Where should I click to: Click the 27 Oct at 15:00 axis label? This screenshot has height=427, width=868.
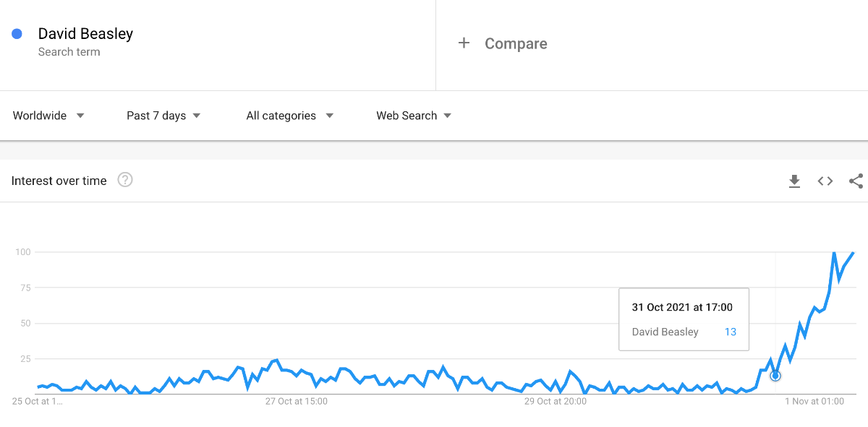(297, 401)
